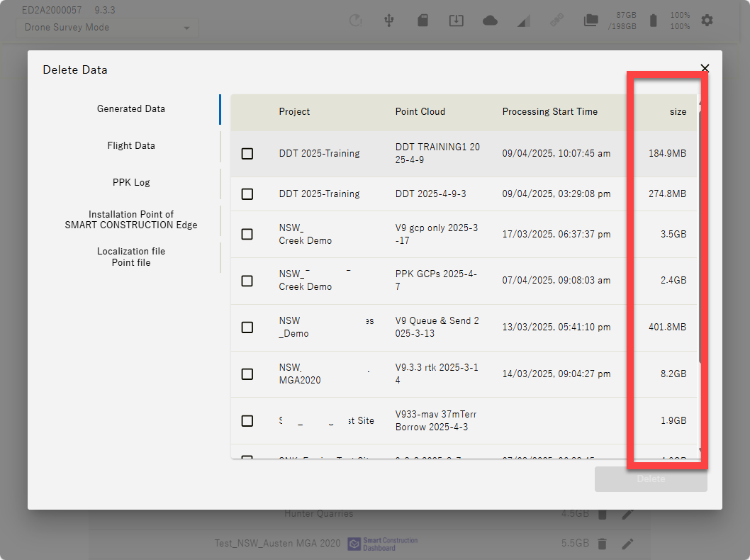The width and height of the screenshot is (750, 560).
Task: Click the 401.8MB size value
Action: coord(667,327)
